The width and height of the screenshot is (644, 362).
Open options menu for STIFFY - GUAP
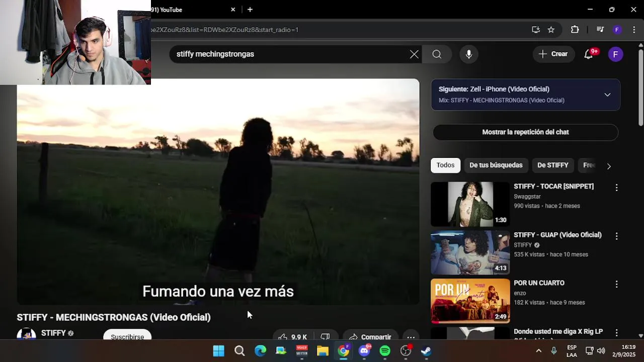coord(616,236)
